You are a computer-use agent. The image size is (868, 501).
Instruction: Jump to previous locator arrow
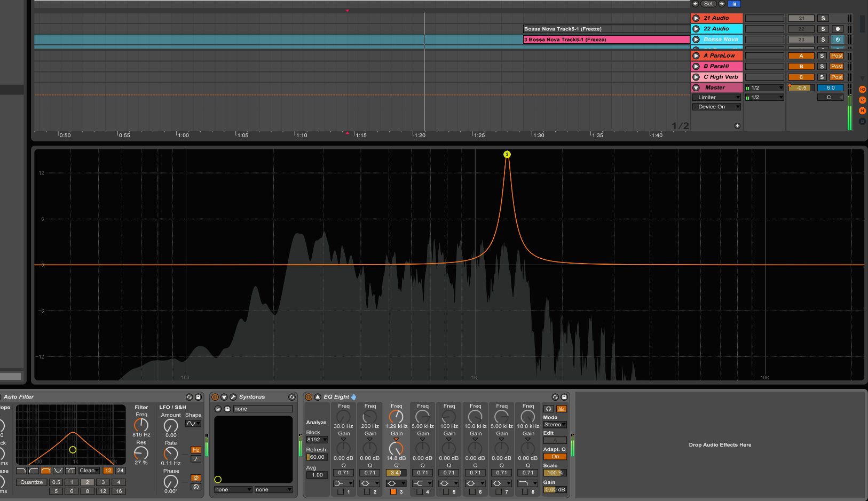point(695,4)
